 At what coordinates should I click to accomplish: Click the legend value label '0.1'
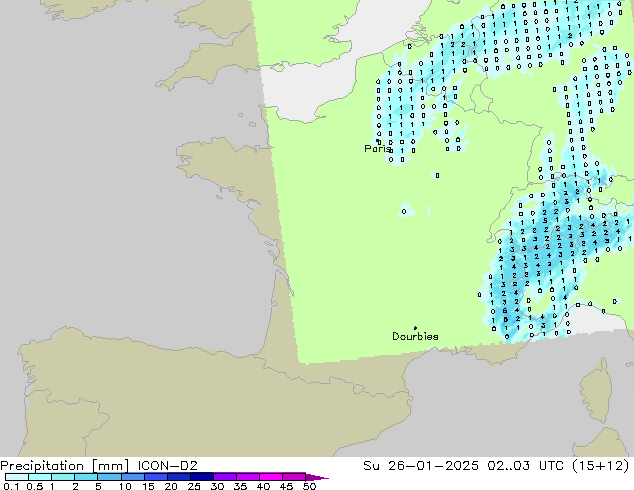11,486
